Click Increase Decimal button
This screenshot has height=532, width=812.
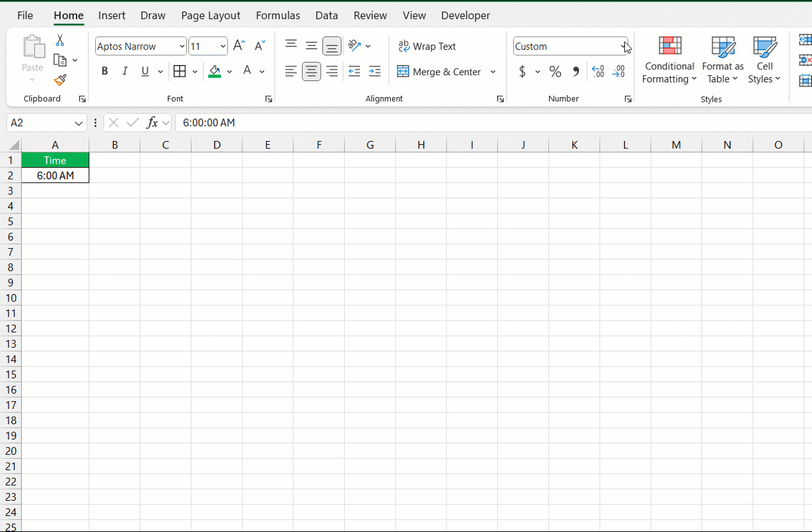coord(598,71)
